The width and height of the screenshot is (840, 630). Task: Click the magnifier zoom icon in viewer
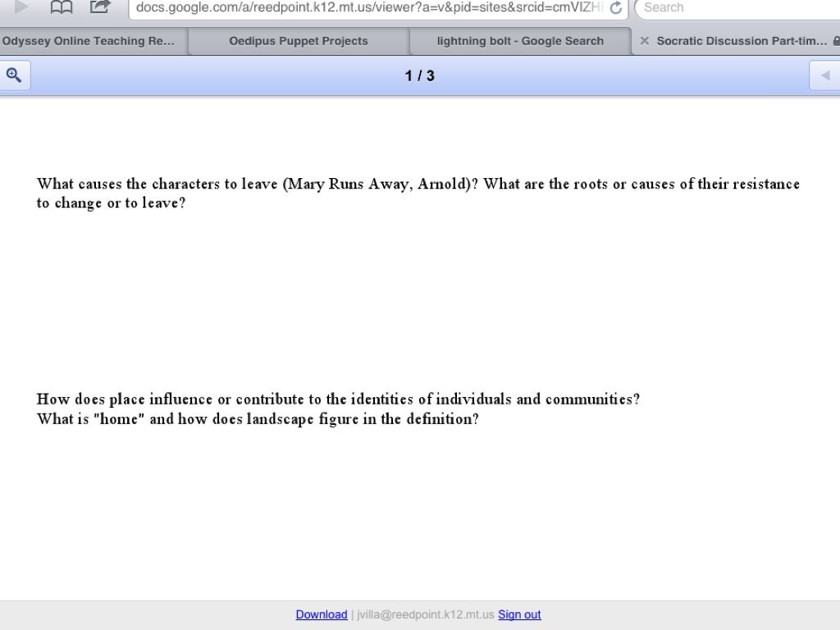(x=14, y=75)
